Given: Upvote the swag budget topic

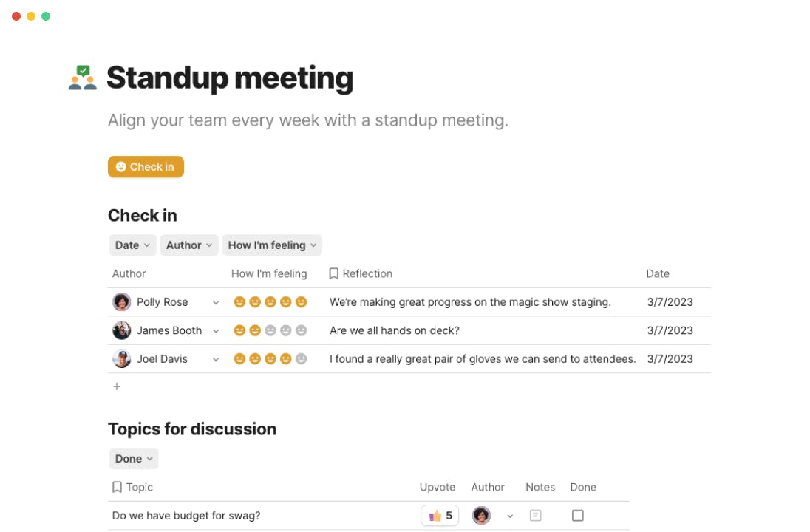Looking at the screenshot, I should point(440,516).
